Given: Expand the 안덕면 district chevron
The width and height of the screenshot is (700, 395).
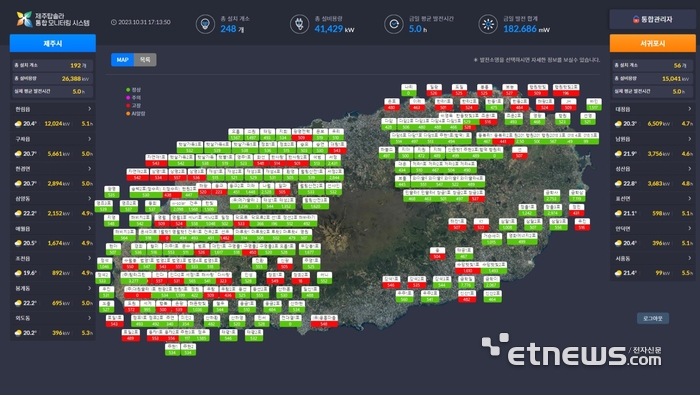Looking at the screenshot, I should click(x=689, y=228).
